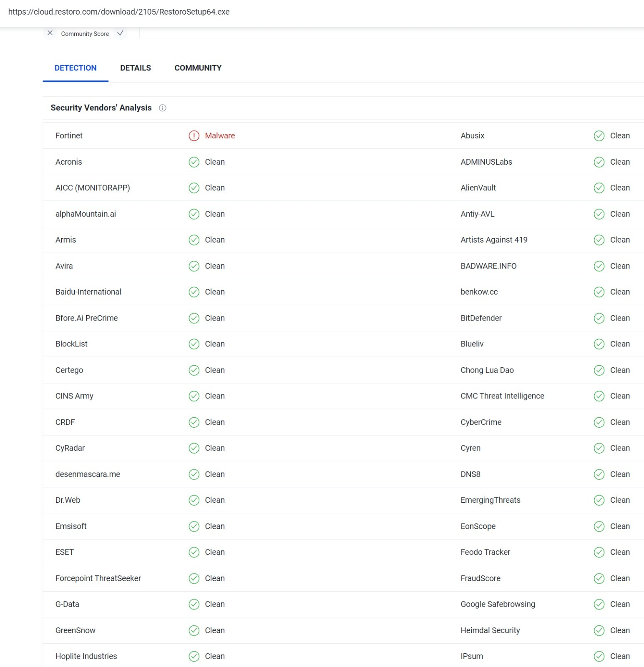Click the Community Score downvote X icon
The image size is (644, 667).
pyautogui.click(x=50, y=33)
